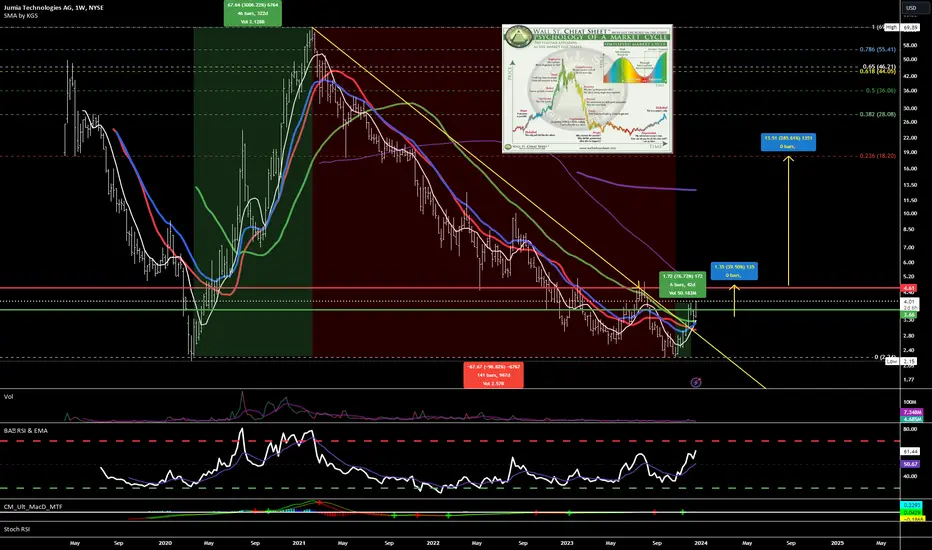Click the RSI EMA 50.67 purple label
The width and height of the screenshot is (932, 550).
pyautogui.click(x=910, y=464)
